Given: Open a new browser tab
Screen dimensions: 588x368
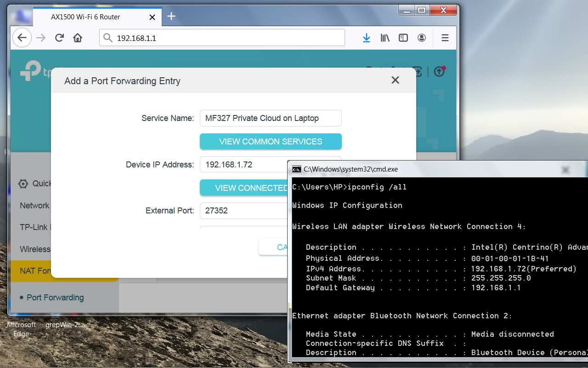Looking at the screenshot, I should [x=171, y=17].
